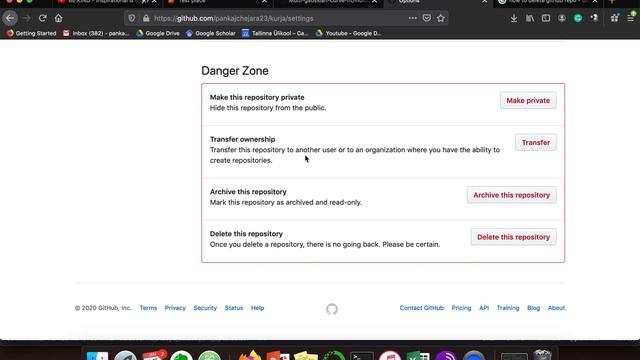
Task: Open the About footer link
Action: (x=556, y=308)
